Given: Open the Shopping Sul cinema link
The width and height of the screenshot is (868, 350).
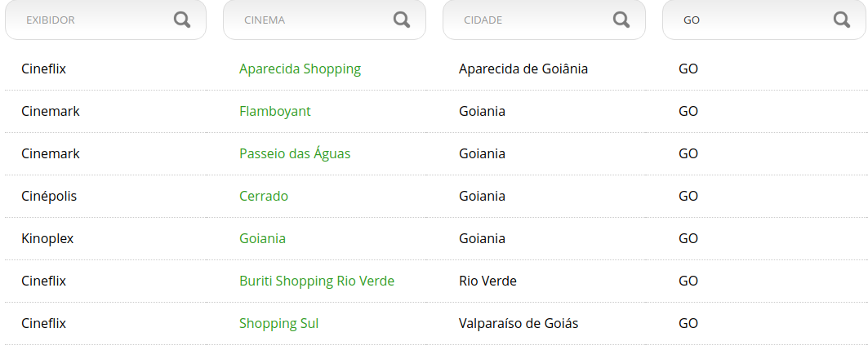Looking at the screenshot, I should pyautogui.click(x=278, y=324).
